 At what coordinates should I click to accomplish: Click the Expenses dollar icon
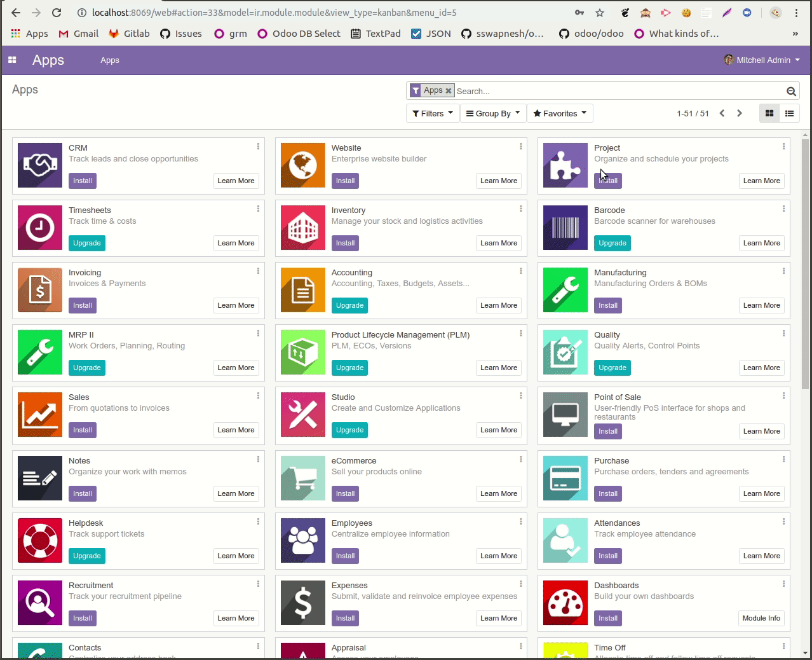(303, 603)
